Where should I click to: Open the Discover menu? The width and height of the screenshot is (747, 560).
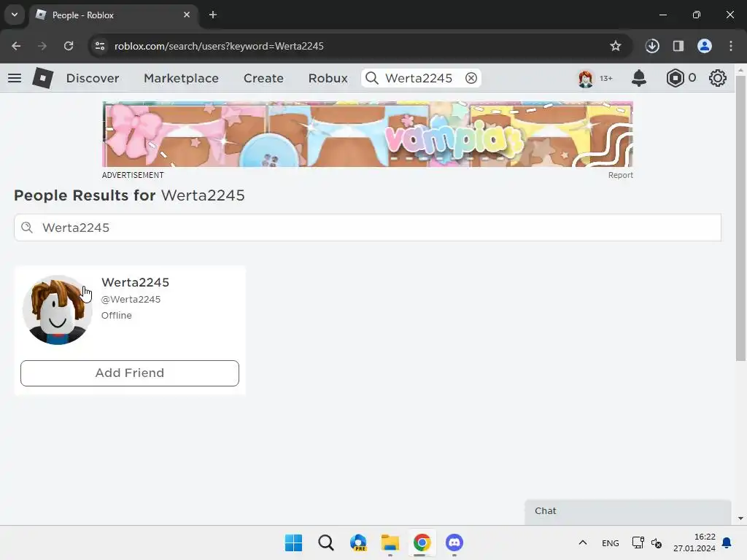point(93,78)
